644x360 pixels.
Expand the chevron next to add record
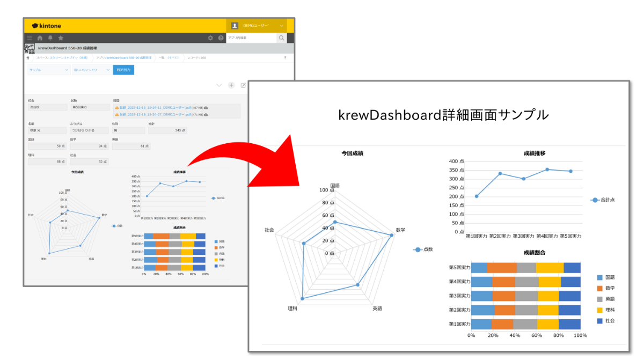pyautogui.click(x=219, y=85)
